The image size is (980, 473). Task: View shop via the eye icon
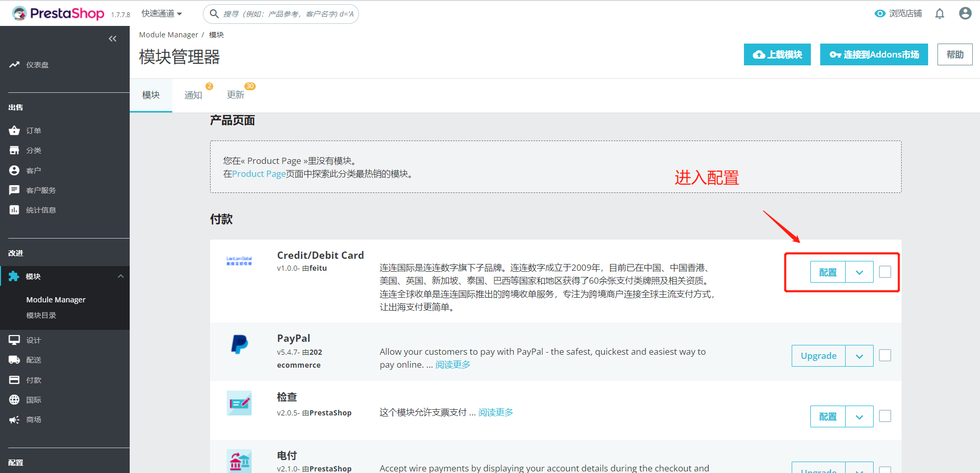point(880,13)
